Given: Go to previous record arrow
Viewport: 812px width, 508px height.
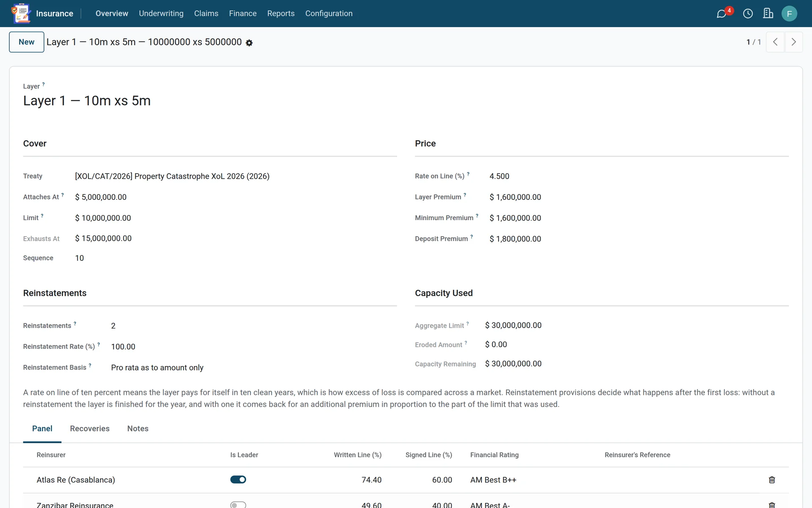Looking at the screenshot, I should point(775,42).
